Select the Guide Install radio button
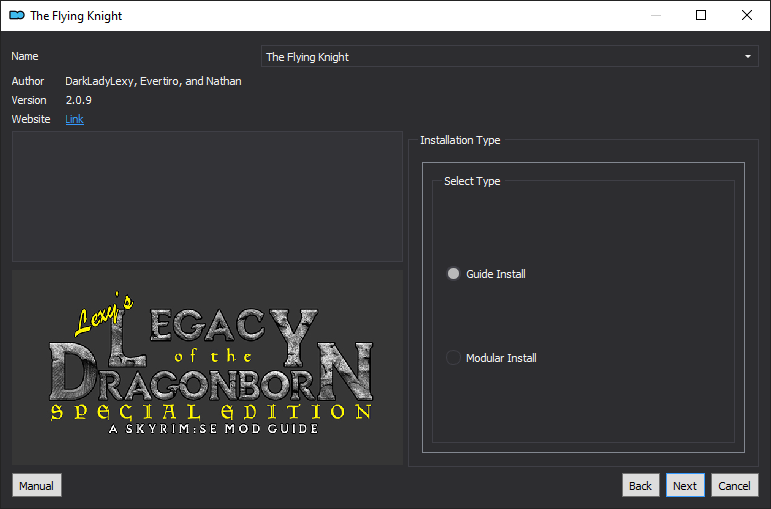The image size is (771, 509). point(453,274)
